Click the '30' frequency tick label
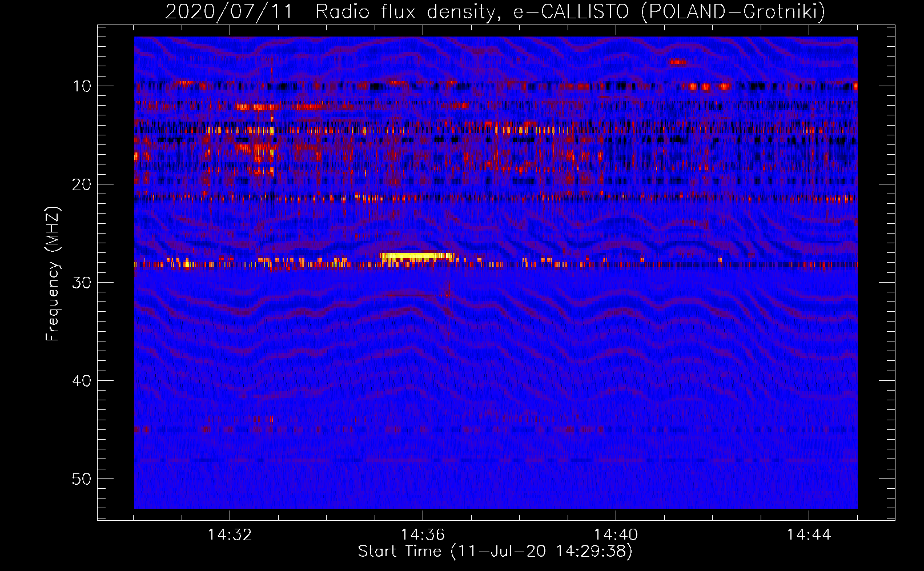 pyautogui.click(x=82, y=283)
